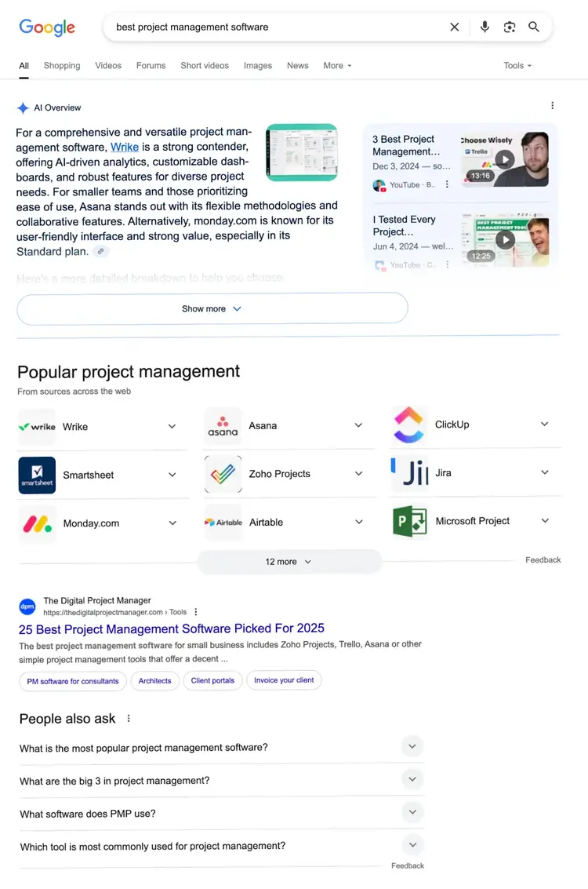The image size is (588, 889).
Task: Open the Jira logo icon
Action: (x=409, y=473)
